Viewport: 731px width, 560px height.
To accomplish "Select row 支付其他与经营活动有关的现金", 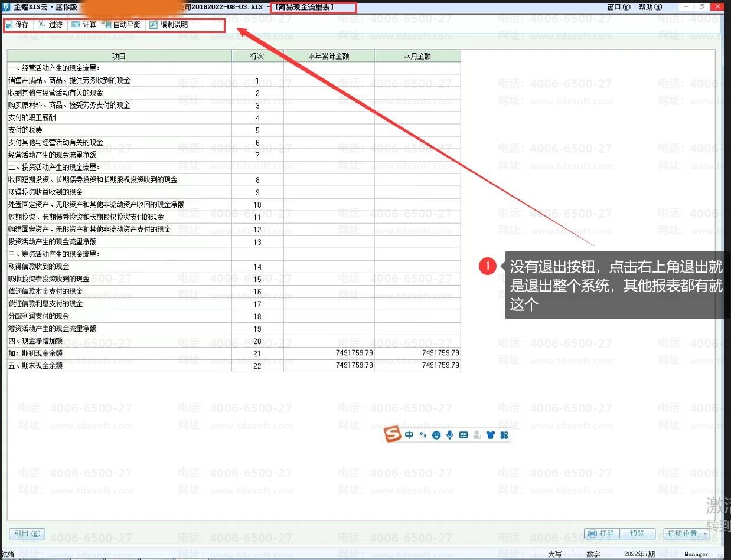I will point(234,143).
